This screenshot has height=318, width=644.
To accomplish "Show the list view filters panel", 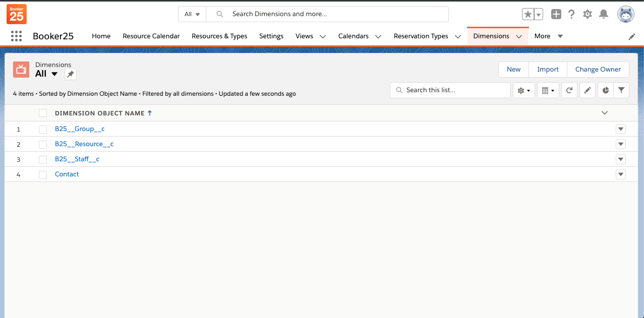I will (621, 90).
